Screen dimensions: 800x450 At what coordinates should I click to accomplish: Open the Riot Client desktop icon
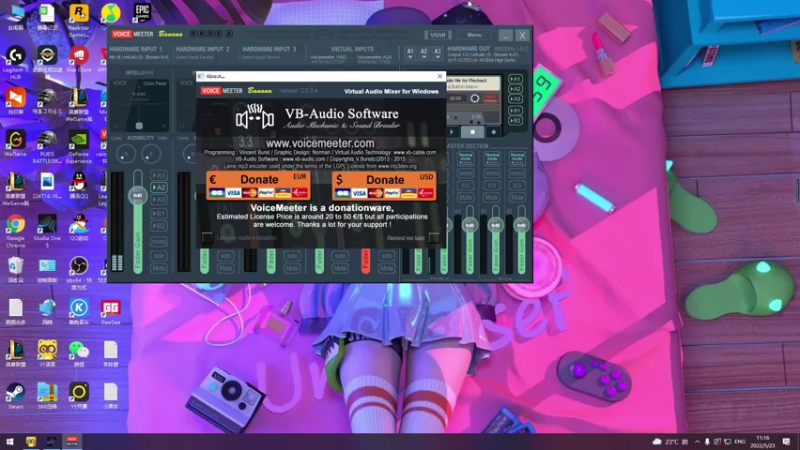[x=79, y=59]
